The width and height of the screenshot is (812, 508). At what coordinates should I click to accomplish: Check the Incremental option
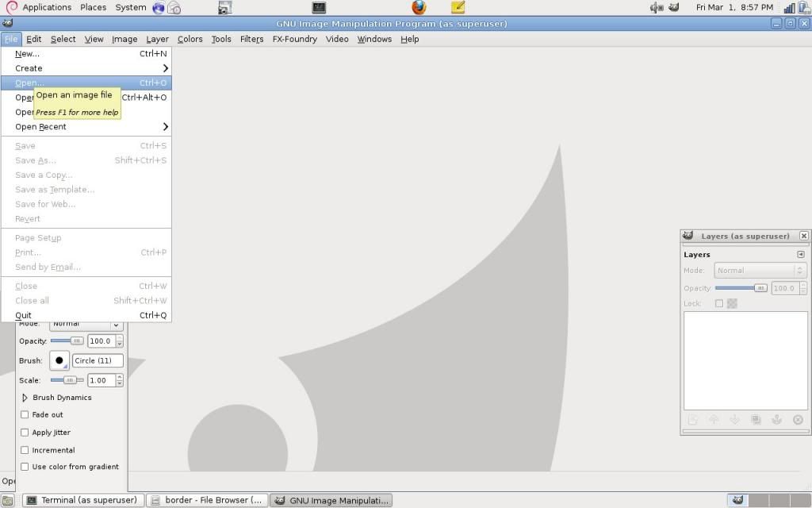point(25,450)
